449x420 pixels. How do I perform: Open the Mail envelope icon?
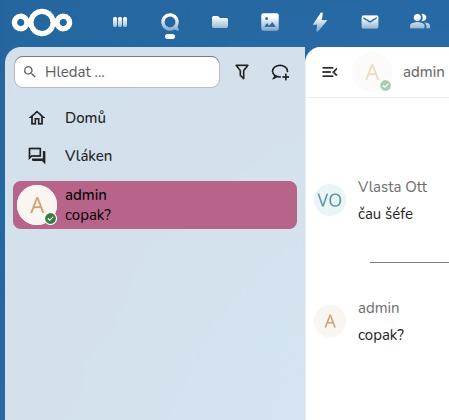[x=370, y=22]
